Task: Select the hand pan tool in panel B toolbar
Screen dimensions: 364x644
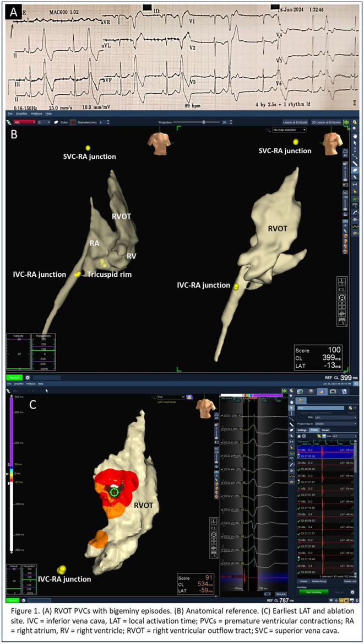Action: click(x=355, y=136)
